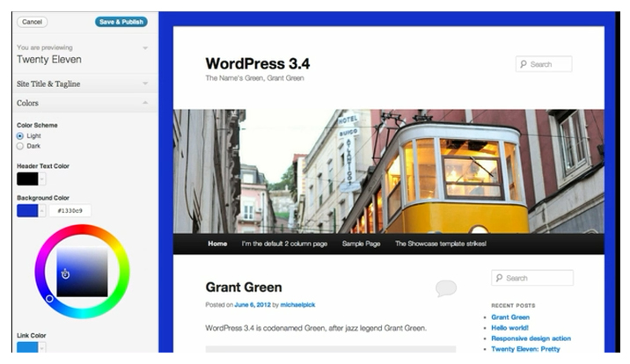Open the Link Color dropdown arrow
The height and width of the screenshot is (364, 630).
click(42, 347)
